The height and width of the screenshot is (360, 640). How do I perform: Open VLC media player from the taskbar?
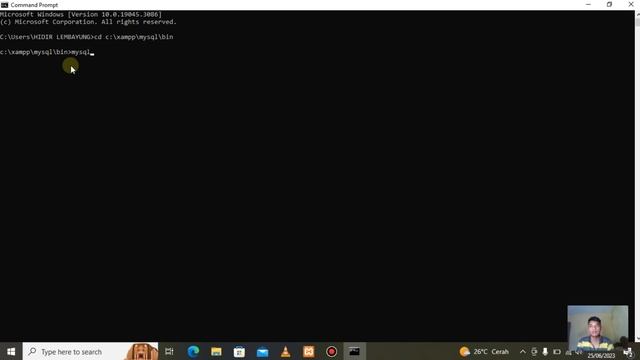pos(285,351)
